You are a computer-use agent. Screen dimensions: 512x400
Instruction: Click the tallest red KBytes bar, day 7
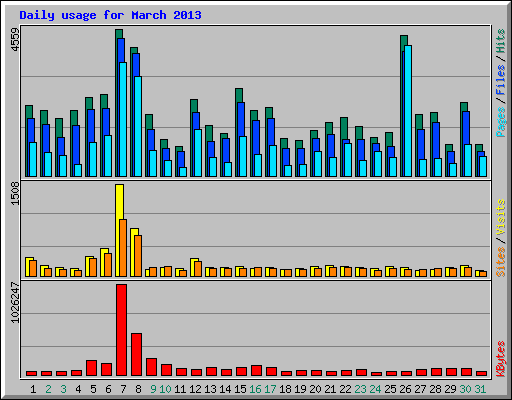tap(122, 330)
